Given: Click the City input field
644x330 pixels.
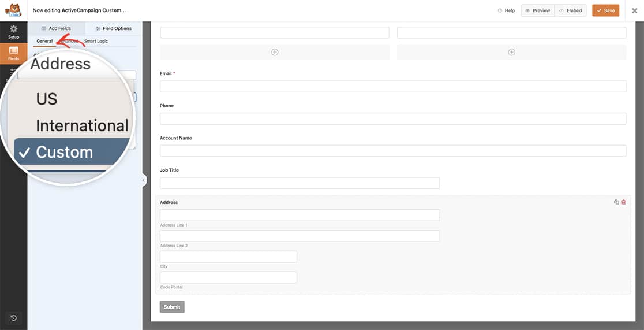Looking at the screenshot, I should (229, 257).
